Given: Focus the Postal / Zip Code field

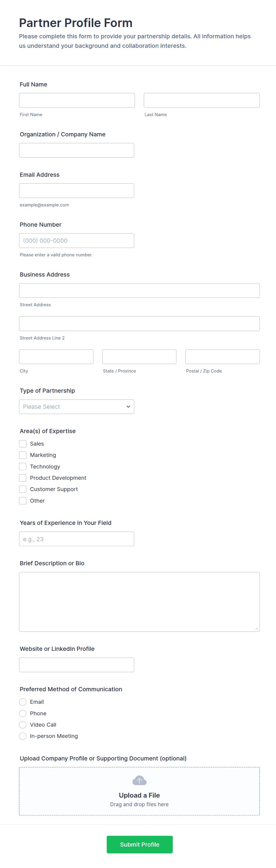Looking at the screenshot, I should (x=222, y=357).
